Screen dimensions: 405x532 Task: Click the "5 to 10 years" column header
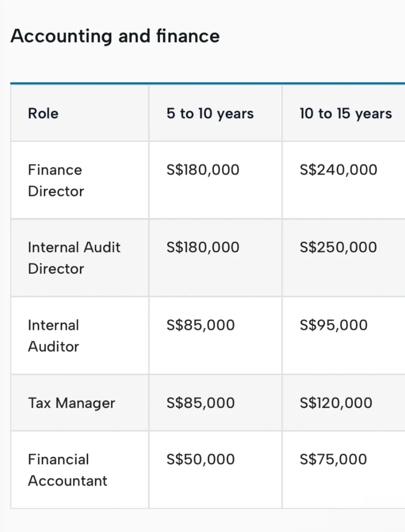(210, 114)
